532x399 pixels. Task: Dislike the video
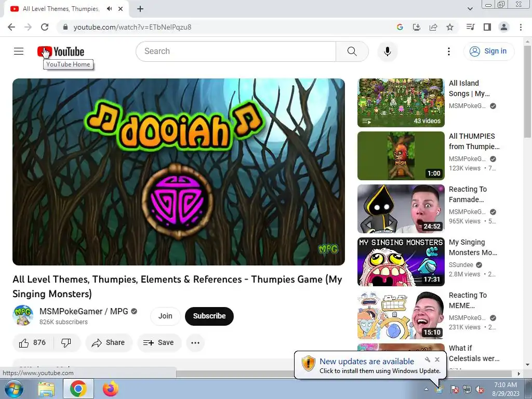[x=66, y=343]
